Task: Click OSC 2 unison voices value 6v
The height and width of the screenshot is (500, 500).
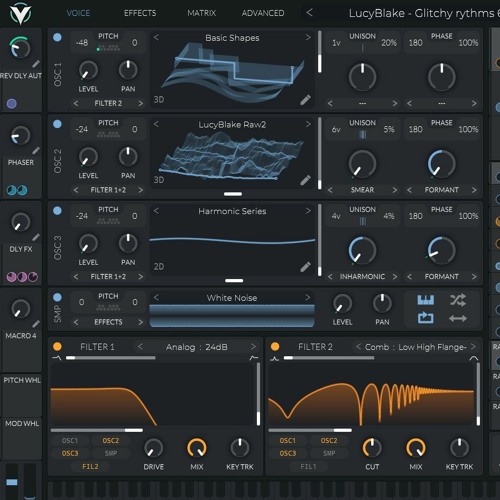Action: coord(336,129)
